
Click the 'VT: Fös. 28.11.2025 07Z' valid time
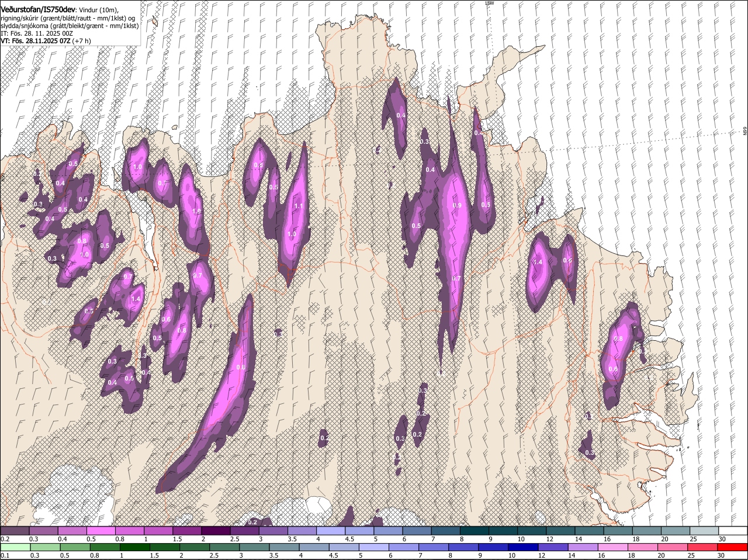pyautogui.click(x=36, y=41)
